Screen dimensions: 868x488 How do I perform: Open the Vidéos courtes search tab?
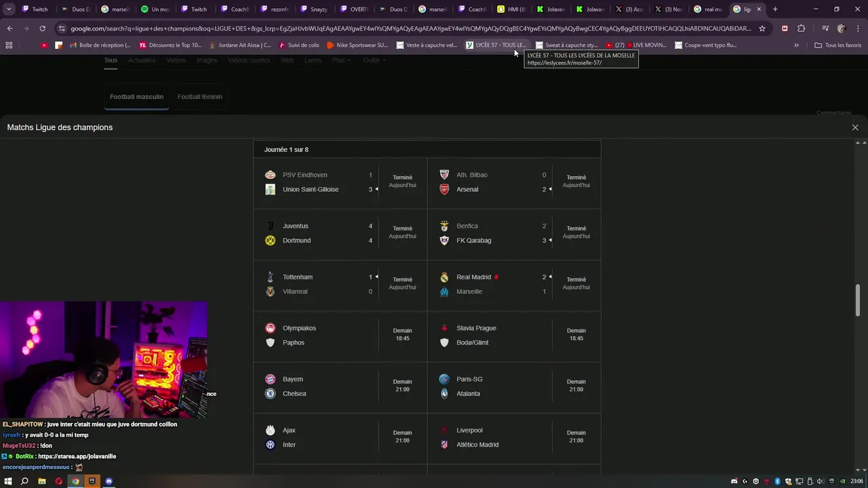click(x=249, y=60)
